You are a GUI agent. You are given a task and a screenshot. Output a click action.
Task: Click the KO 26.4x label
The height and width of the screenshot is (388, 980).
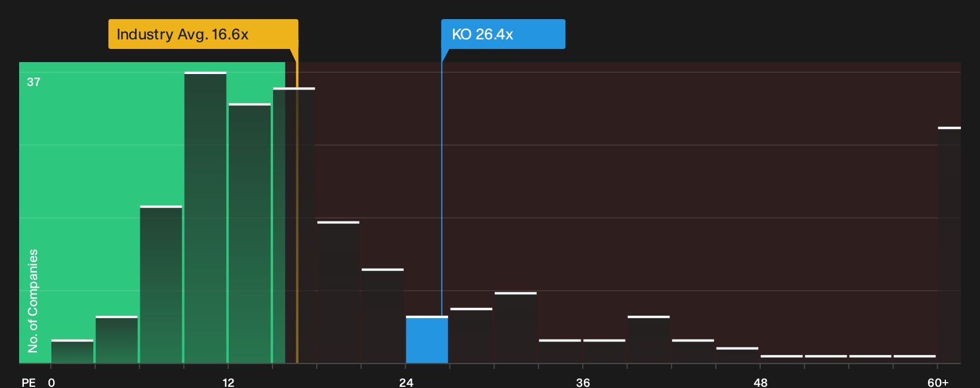tap(503, 34)
